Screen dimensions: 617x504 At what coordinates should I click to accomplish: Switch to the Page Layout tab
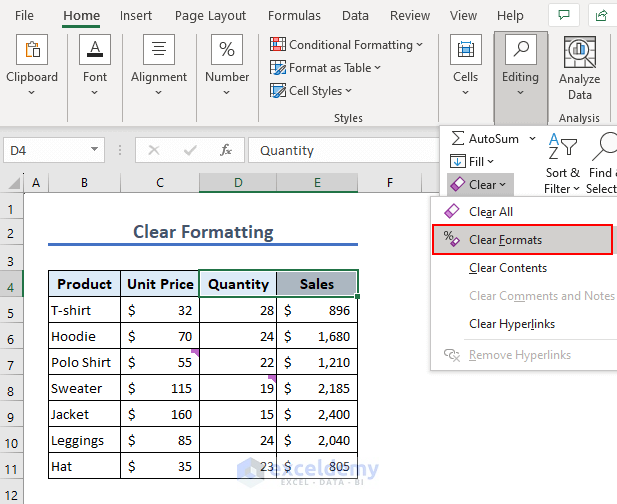tap(210, 16)
